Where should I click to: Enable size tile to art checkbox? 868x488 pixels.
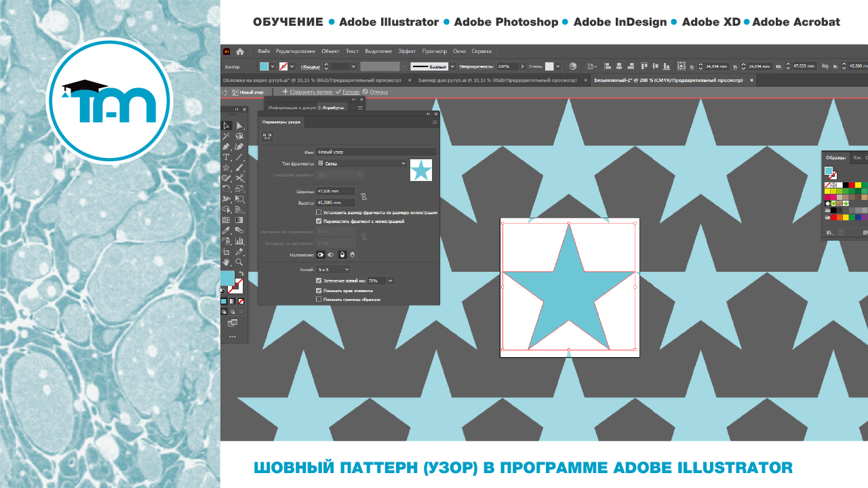(319, 212)
